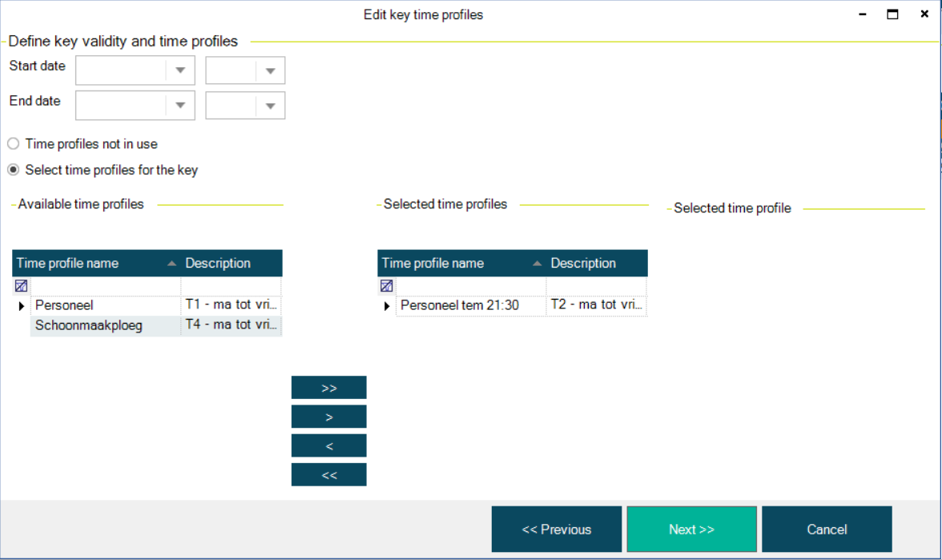Click the available profiles name filter field

tap(106, 286)
